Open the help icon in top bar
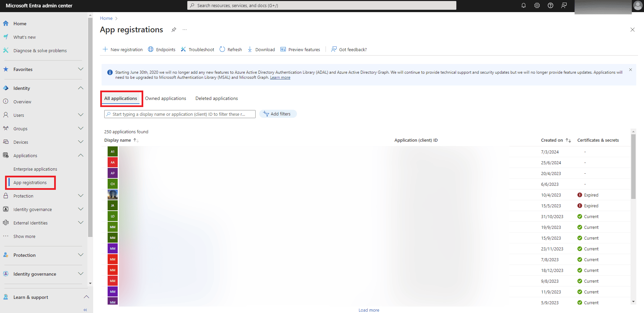Image resolution: width=644 pixels, height=313 pixels. tap(551, 5)
